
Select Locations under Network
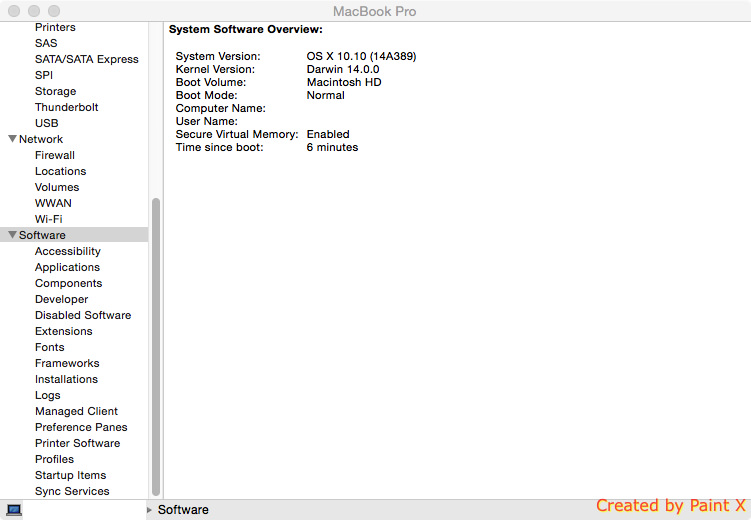(60, 171)
